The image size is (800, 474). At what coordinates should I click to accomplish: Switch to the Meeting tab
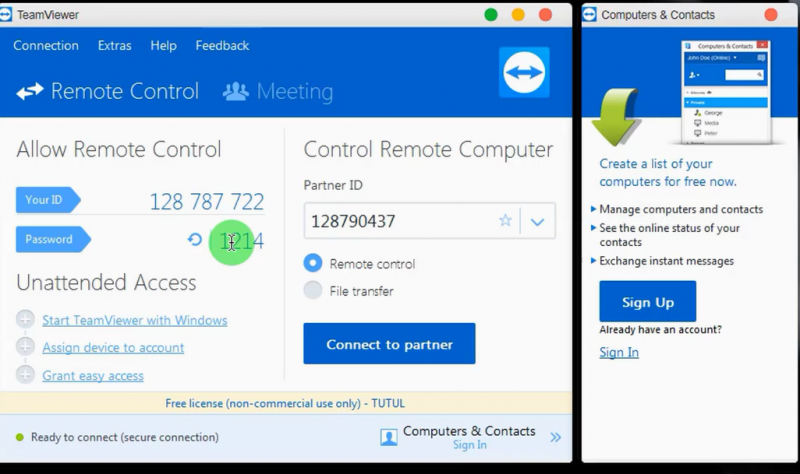pyautogui.click(x=278, y=91)
